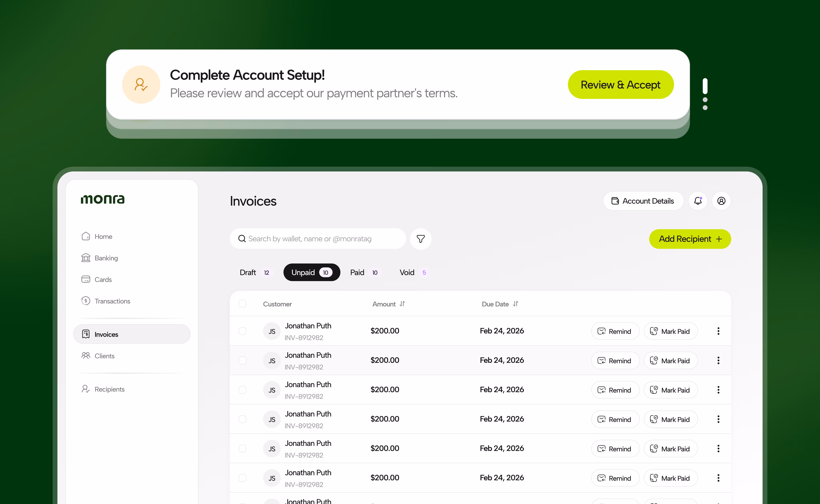This screenshot has width=820, height=504.
Task: Click the monra logo
Action: pos(103,199)
